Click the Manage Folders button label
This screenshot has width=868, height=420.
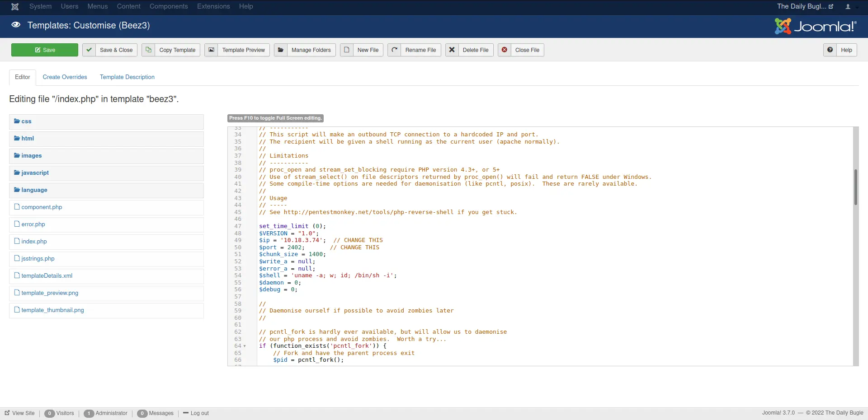[x=311, y=50]
